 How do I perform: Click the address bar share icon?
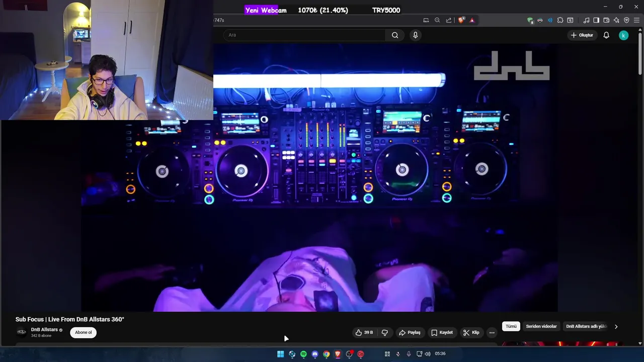pos(449,20)
